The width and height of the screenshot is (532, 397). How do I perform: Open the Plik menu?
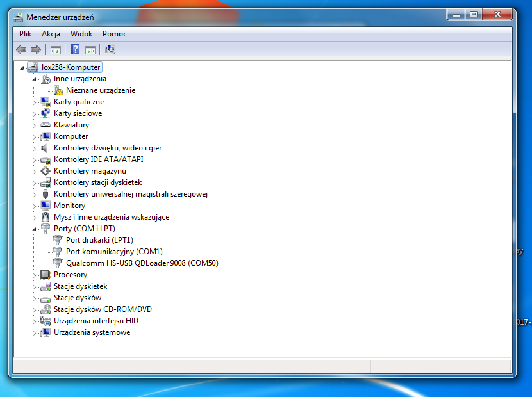pyautogui.click(x=26, y=34)
